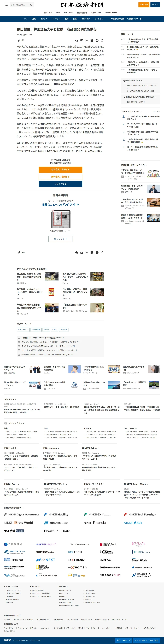Share on Facebook using icon under article date
The height and width of the screenshot is (644, 164).
97,40
